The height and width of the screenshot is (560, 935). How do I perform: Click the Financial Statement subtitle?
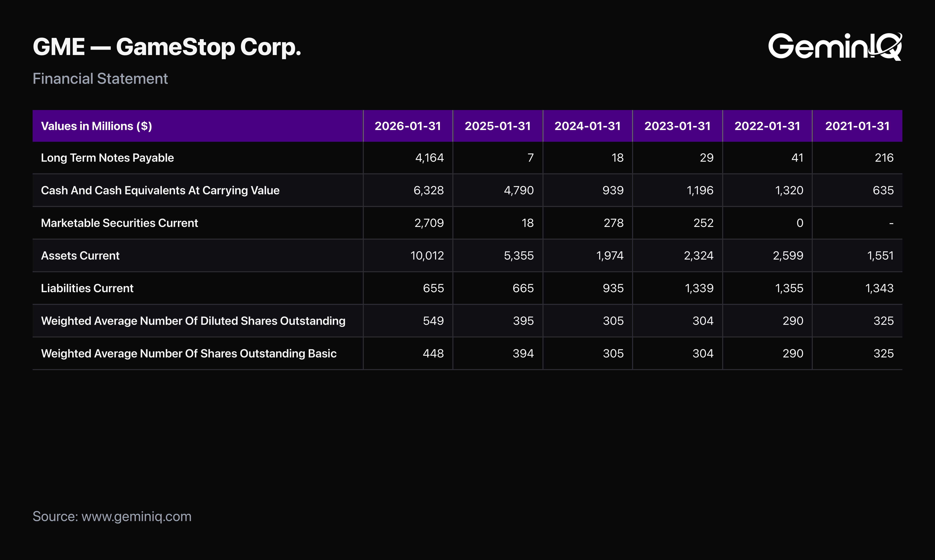pyautogui.click(x=100, y=79)
